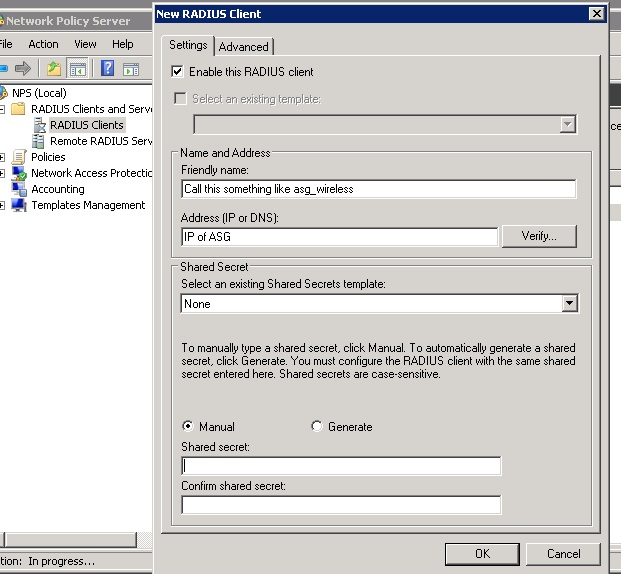The height and width of the screenshot is (574, 621).
Task: Uncheck Enable this RADIUS client
Action: click(x=177, y=72)
